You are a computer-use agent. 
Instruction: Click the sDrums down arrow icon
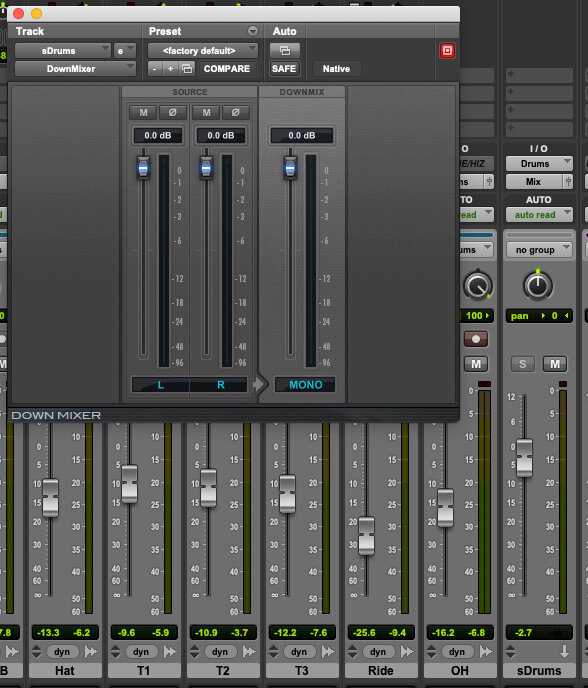(564, 652)
